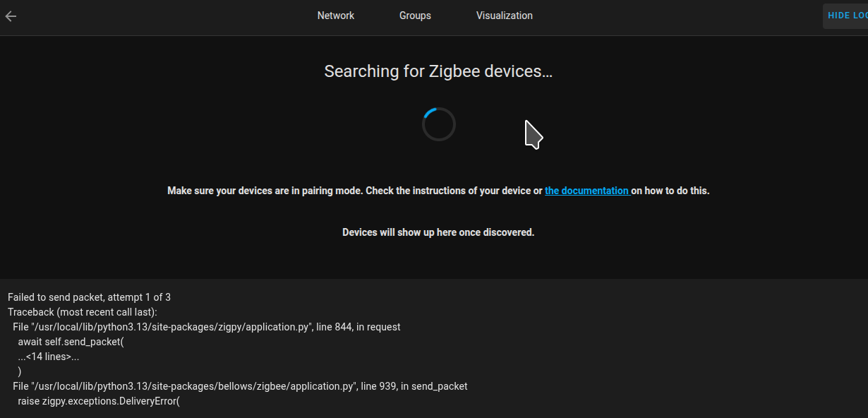Viewport: 868px width, 418px height.
Task: Switch to the Network tab
Action: [336, 16]
